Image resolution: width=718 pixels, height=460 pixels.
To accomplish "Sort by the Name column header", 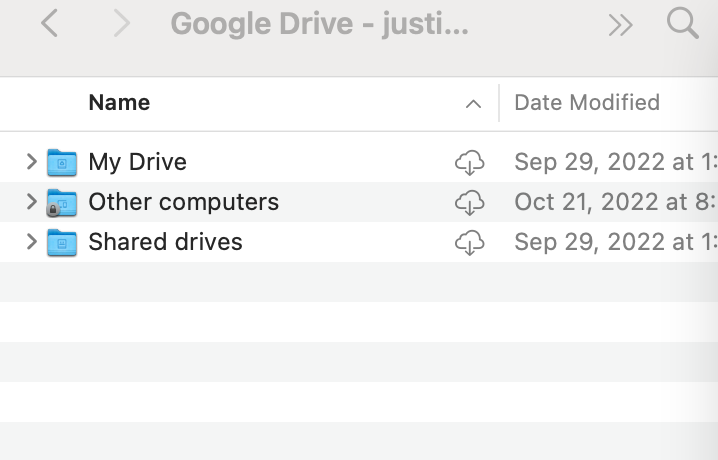I will [119, 102].
